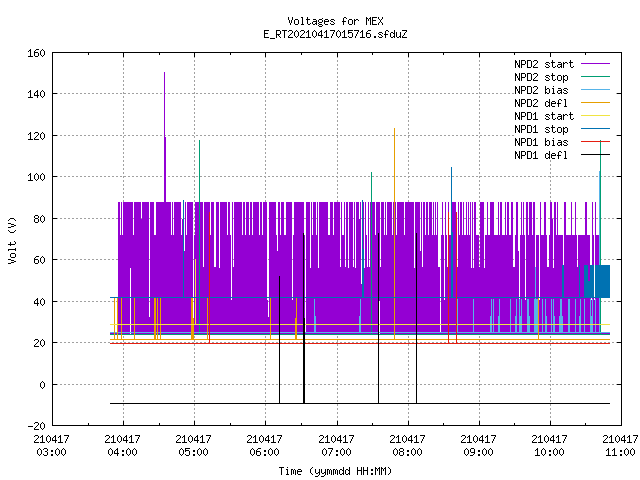Click the 07:00 x-axis time label
The image size is (640, 480).
click(x=336, y=452)
